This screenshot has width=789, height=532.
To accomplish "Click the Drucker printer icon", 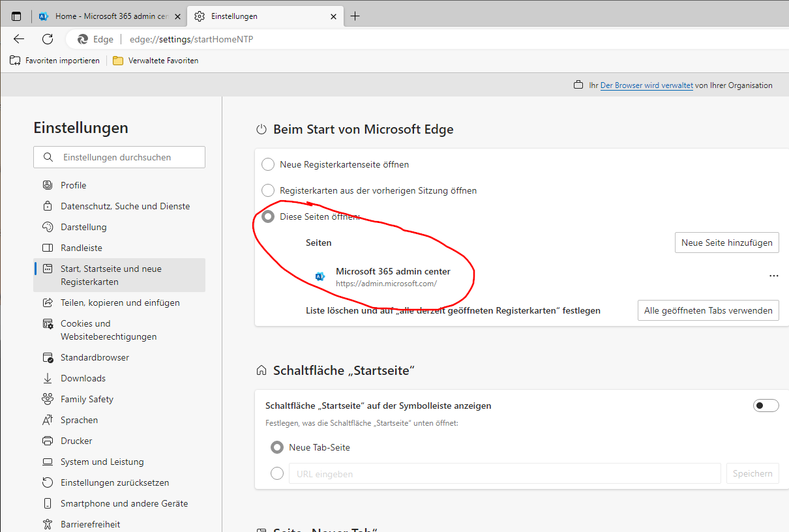I will [x=48, y=441].
